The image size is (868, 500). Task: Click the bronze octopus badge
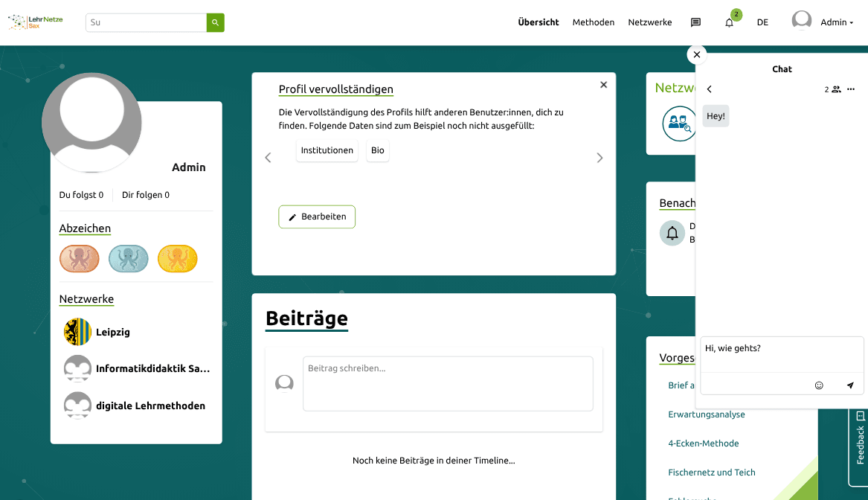coord(79,259)
